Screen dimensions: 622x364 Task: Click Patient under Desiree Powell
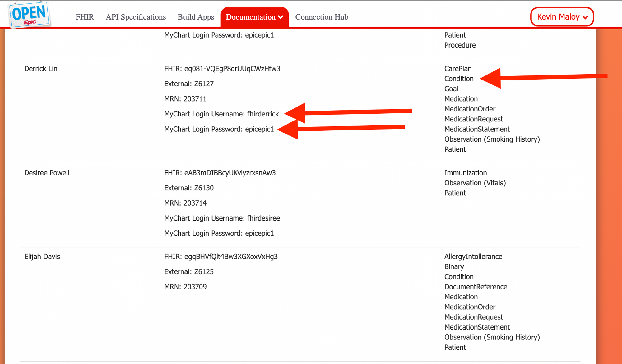coord(455,193)
